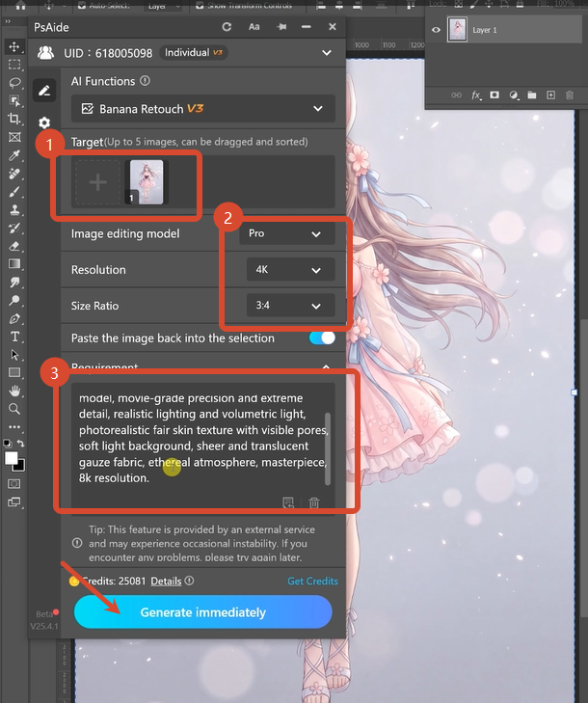This screenshot has height=703, width=588.
Task: Click the PsAide user account icon
Action: coord(45,53)
